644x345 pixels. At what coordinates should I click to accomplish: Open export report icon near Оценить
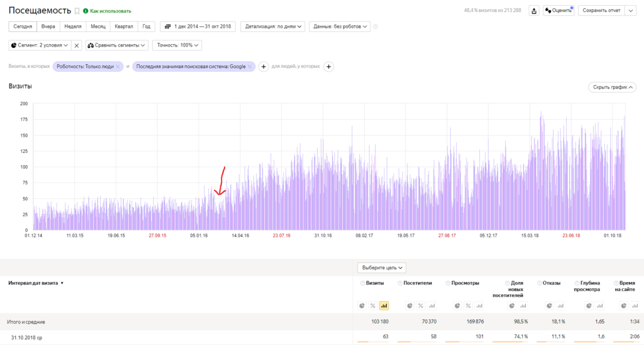(x=534, y=11)
